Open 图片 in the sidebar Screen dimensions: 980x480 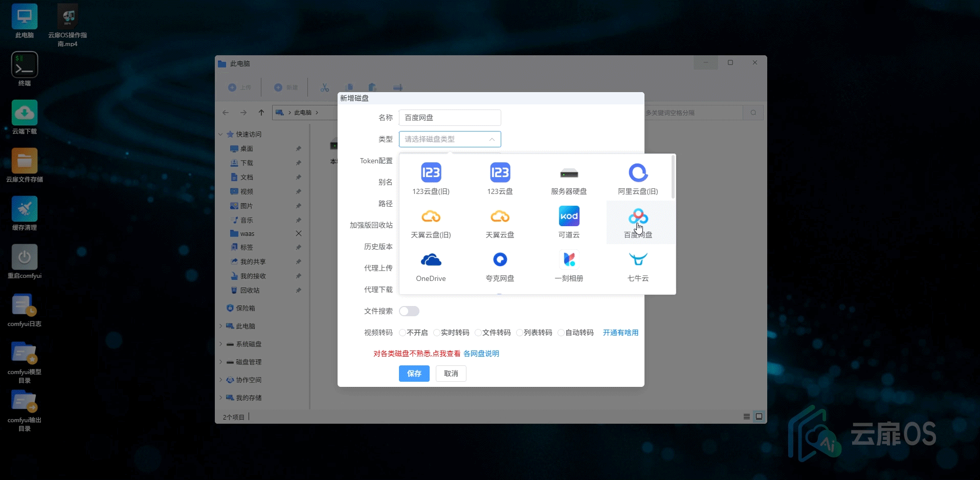247,206
